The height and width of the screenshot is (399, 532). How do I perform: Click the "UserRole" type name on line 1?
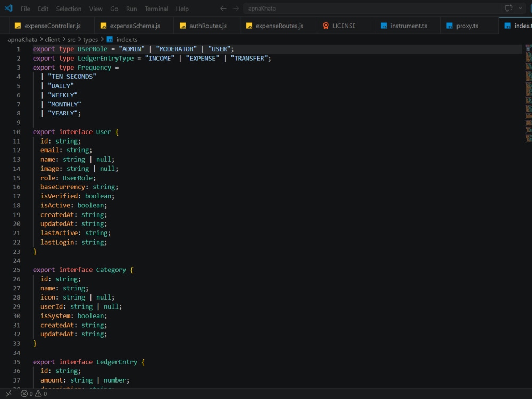pos(92,49)
